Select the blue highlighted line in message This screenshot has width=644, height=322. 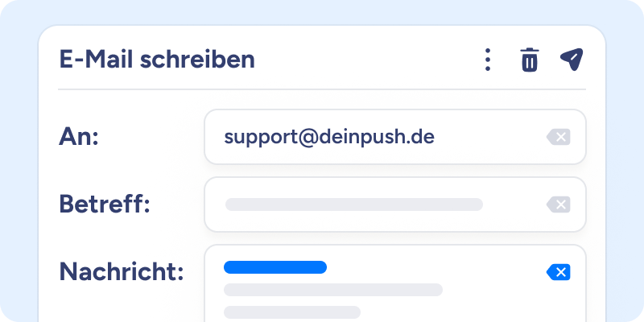tap(275, 267)
